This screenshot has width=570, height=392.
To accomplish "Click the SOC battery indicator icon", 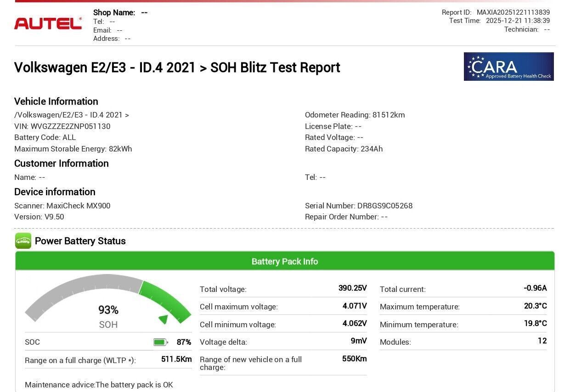I will coord(161,342).
